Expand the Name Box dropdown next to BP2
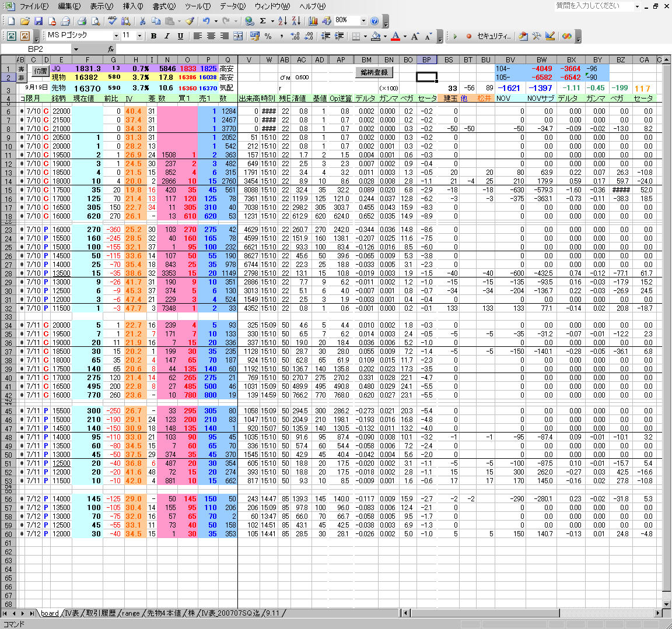Image resolution: width=672 pixels, height=629 pixels. tap(76, 49)
